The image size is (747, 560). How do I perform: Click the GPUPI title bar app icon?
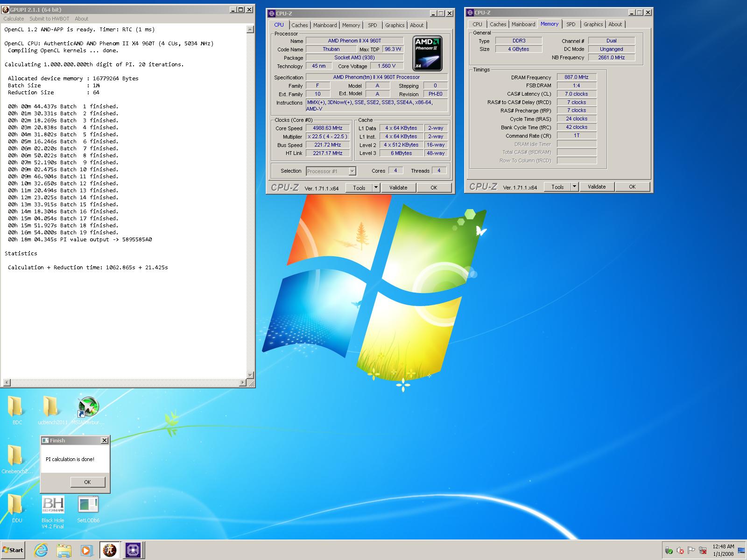coord(6,9)
